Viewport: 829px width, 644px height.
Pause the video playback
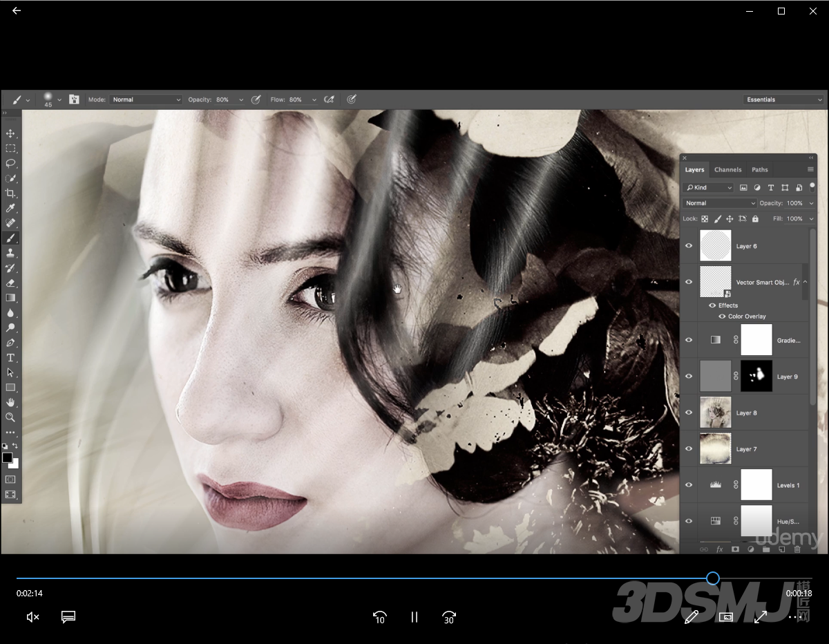(414, 617)
